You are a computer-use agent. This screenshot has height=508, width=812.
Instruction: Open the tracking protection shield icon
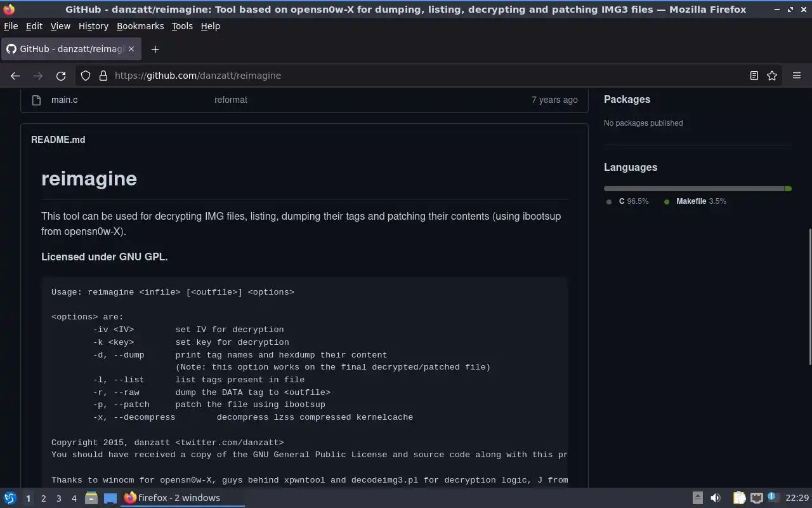click(x=86, y=76)
